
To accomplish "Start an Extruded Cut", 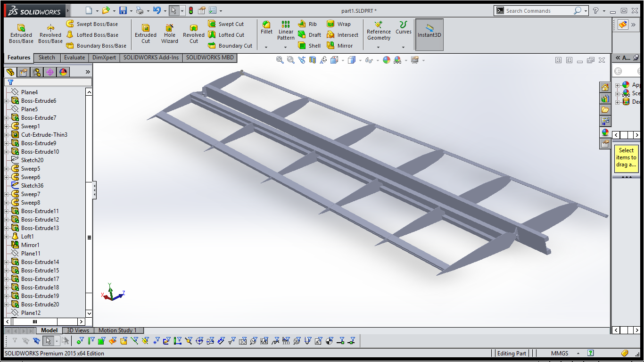I will click(146, 34).
